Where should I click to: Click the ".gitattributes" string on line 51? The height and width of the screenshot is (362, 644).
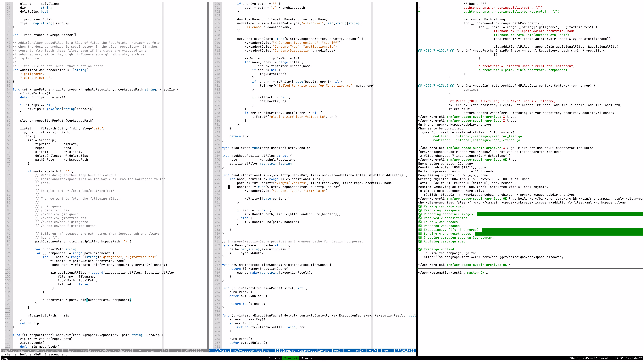35,78
